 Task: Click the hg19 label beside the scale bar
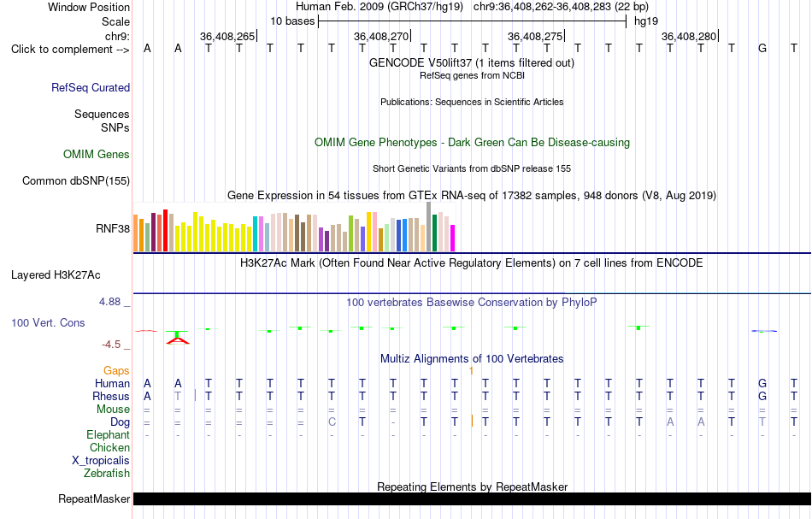(646, 21)
